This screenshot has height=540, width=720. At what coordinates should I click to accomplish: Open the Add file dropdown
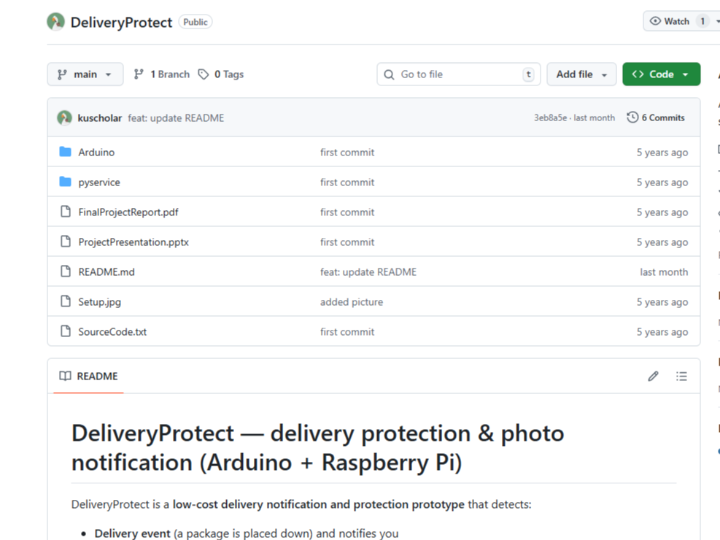click(x=581, y=74)
